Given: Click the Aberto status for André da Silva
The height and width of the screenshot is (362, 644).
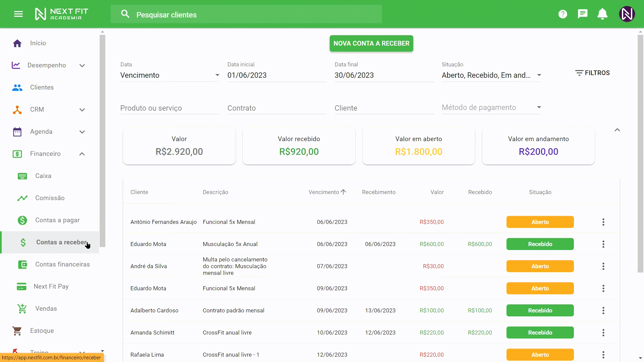Looking at the screenshot, I should click(540, 266).
